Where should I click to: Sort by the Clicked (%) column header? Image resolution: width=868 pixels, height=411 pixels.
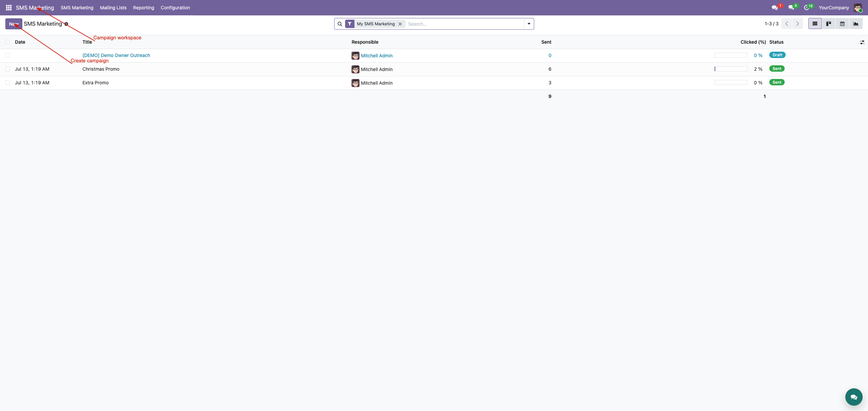click(x=753, y=42)
